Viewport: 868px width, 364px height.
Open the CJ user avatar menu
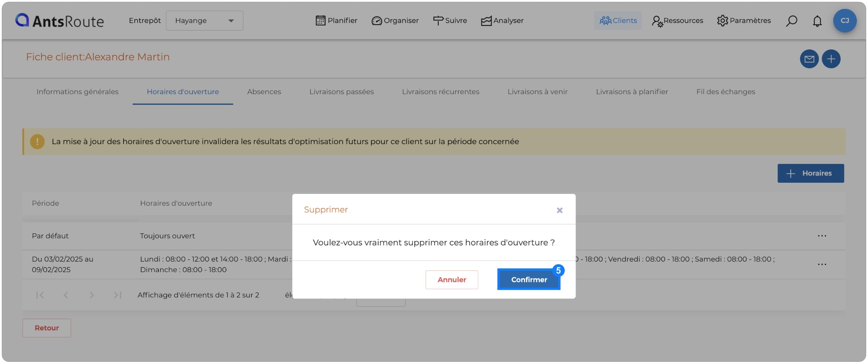click(845, 21)
